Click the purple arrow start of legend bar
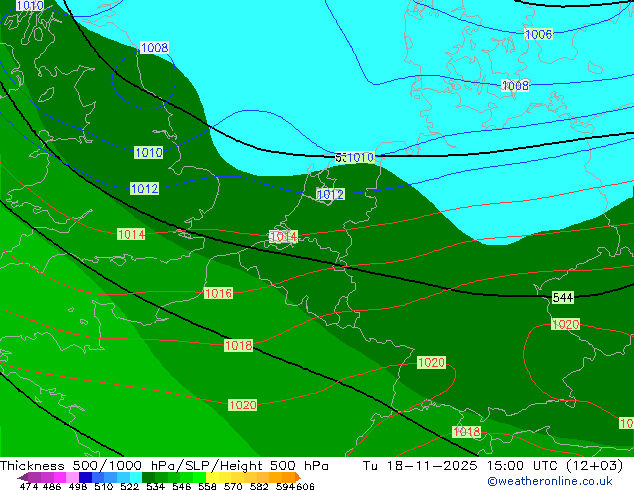 (22, 477)
